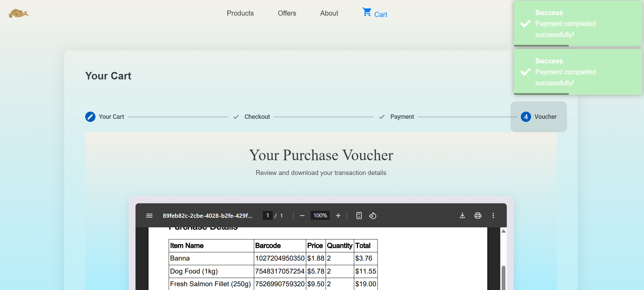Download the voucher PDF
The image size is (644, 290).
point(462,216)
